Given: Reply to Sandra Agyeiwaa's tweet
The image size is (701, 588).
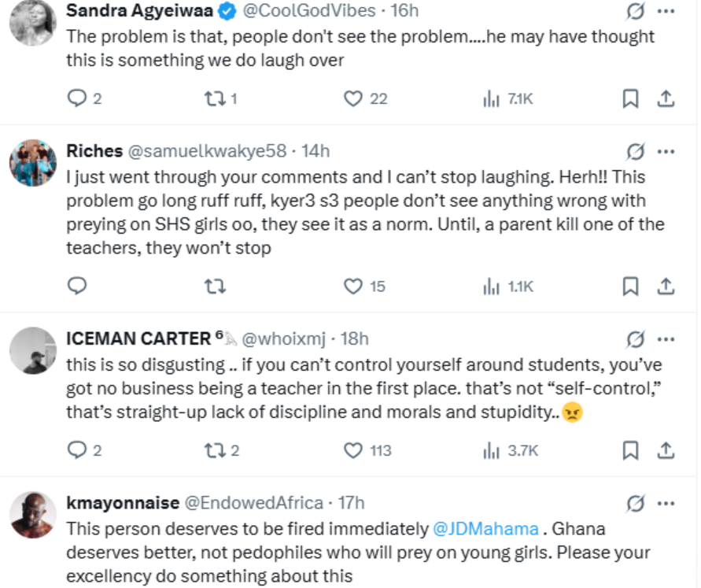Looking at the screenshot, I should (77, 98).
